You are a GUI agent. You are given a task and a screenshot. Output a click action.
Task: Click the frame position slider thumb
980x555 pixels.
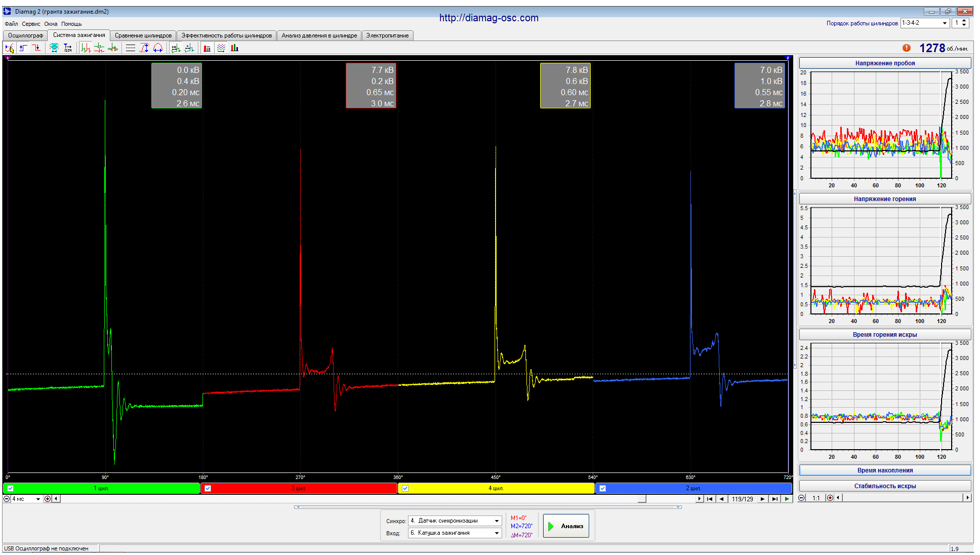point(642,499)
